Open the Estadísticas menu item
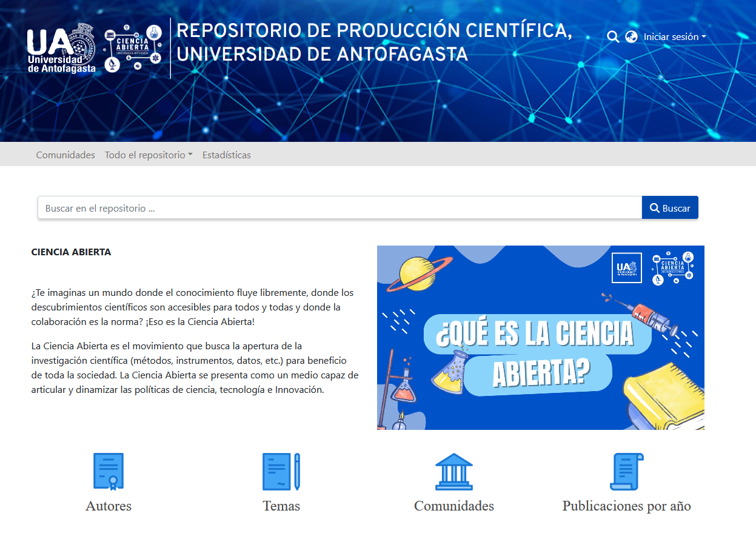Screen dimensions: 756x536 [227, 155]
